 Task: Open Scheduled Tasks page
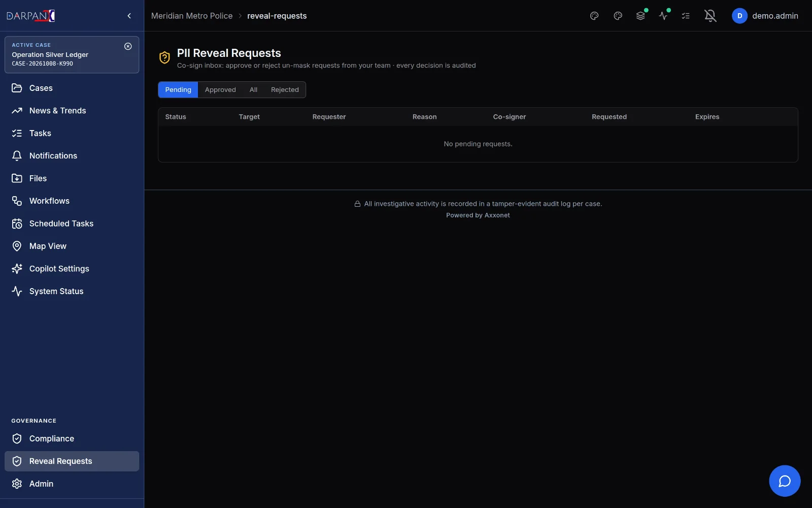(x=72, y=224)
